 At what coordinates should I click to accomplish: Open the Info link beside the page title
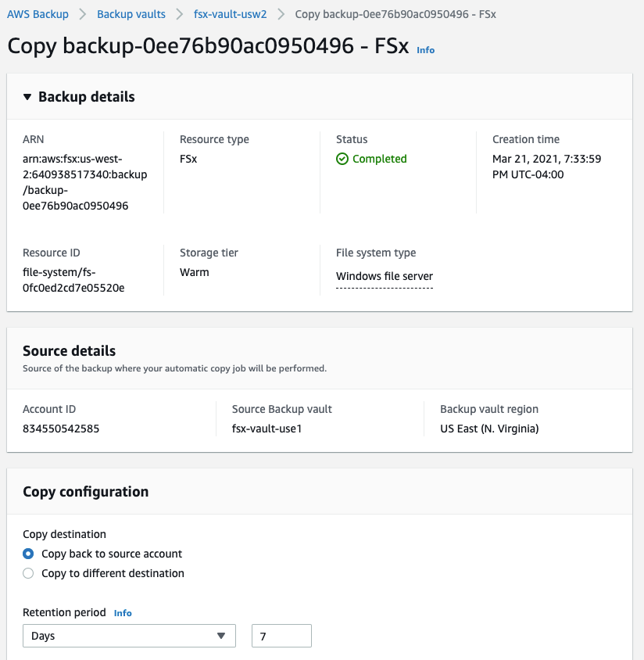pos(425,49)
